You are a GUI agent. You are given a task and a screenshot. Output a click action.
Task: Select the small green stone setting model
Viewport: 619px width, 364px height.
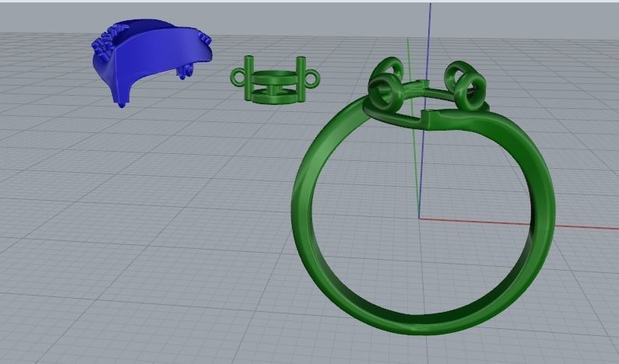pos(275,79)
